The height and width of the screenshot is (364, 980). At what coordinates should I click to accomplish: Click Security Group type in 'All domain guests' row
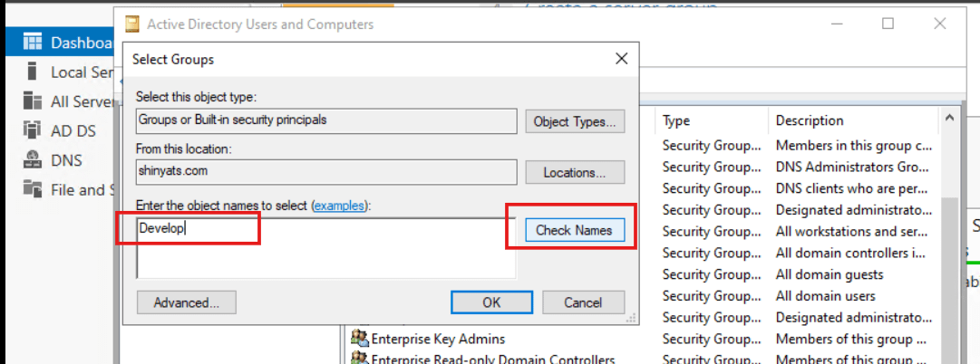[712, 274]
